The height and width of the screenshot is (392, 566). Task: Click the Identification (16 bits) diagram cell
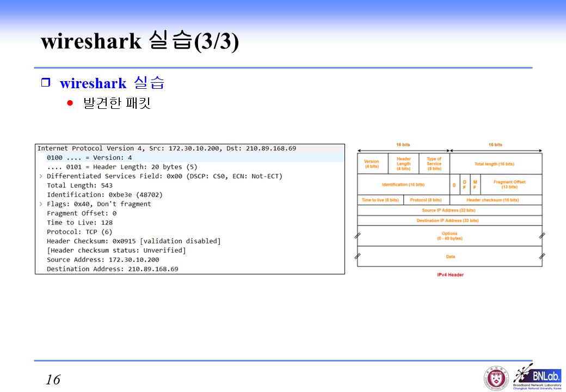(x=403, y=185)
